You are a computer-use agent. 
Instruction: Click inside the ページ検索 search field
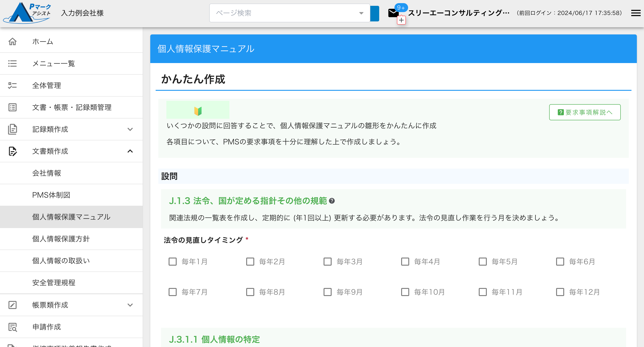click(275, 13)
